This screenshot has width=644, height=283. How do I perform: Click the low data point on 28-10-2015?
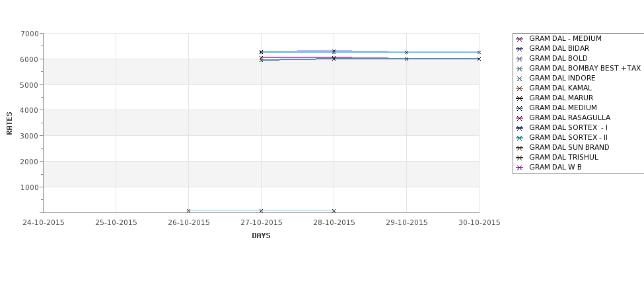click(x=334, y=211)
